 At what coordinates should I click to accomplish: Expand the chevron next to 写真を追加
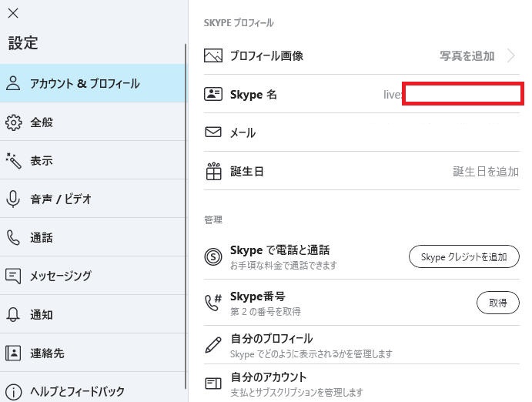511,55
